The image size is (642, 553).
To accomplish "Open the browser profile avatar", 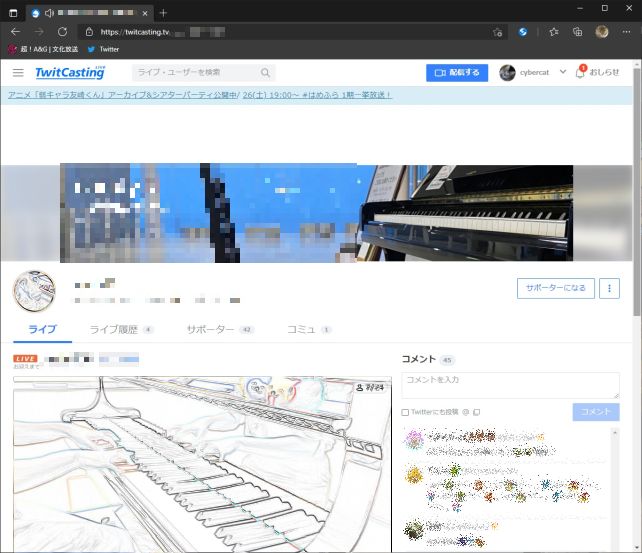I will [602, 32].
